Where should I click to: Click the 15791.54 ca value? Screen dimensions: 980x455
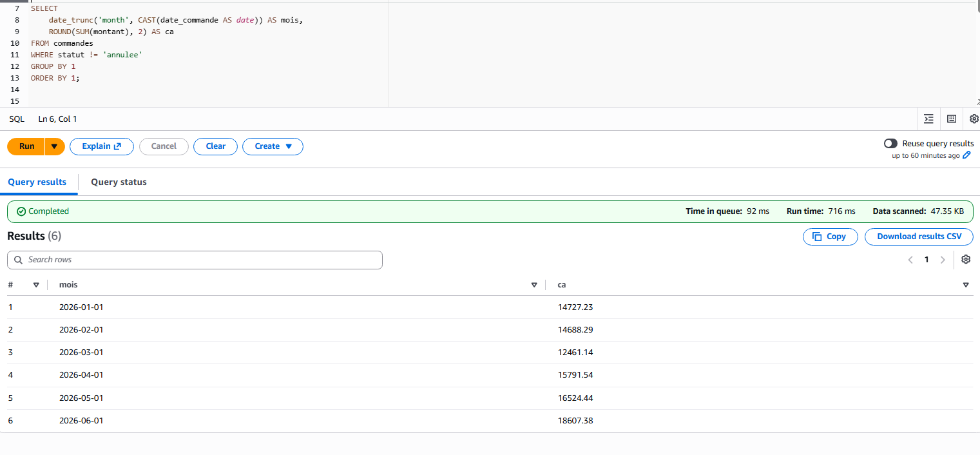[x=575, y=375]
